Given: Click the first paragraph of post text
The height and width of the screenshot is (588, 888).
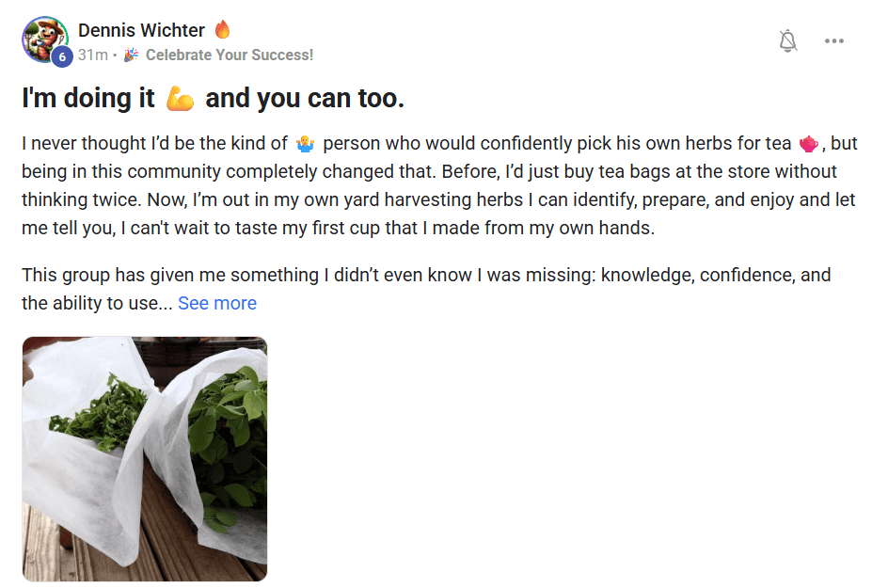Looking at the screenshot, I should point(439,185).
